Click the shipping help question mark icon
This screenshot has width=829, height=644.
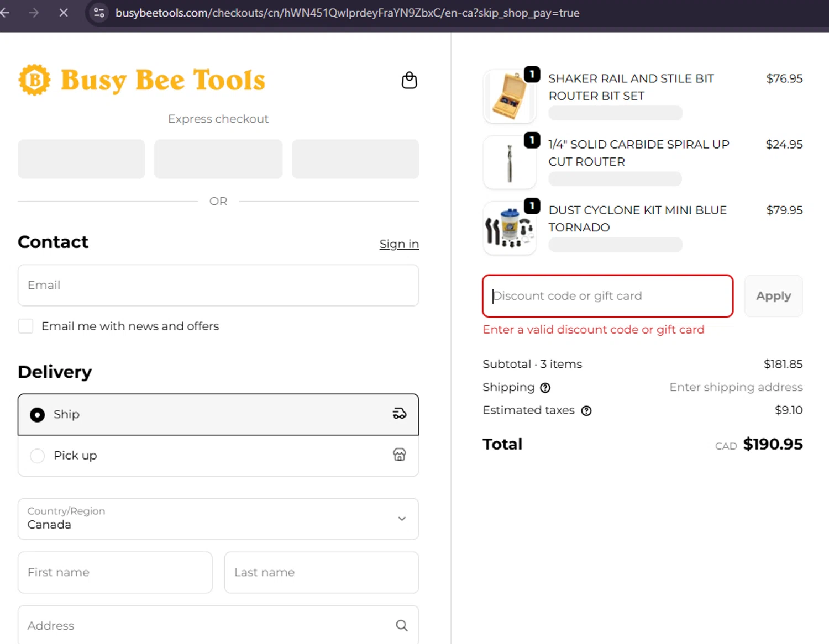coord(545,388)
